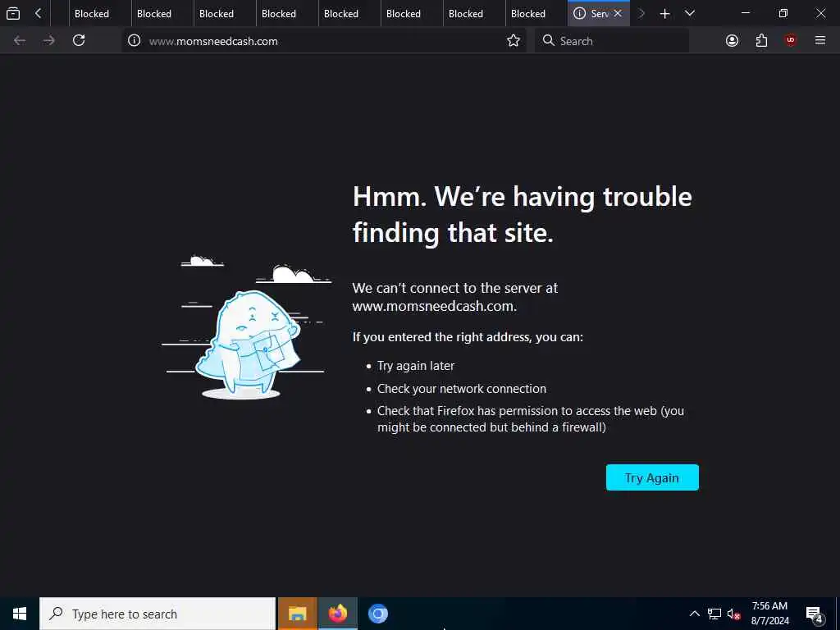The image size is (840, 630).
Task: Click the muted volume tray icon
Action: coord(734,614)
